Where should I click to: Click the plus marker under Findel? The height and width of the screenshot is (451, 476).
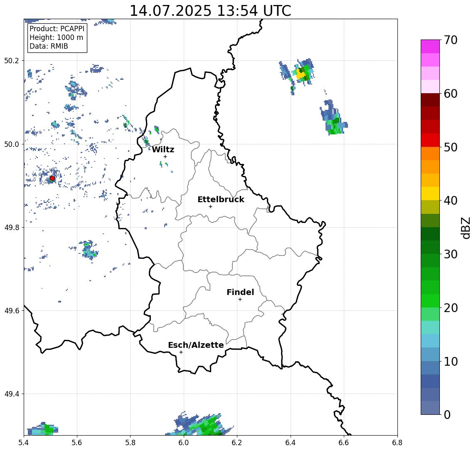coord(240,300)
